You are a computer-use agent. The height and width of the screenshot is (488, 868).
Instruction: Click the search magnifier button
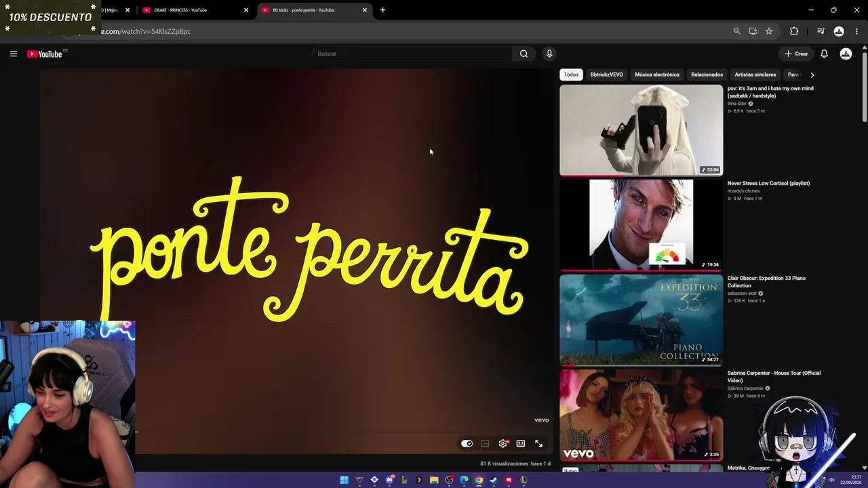524,54
